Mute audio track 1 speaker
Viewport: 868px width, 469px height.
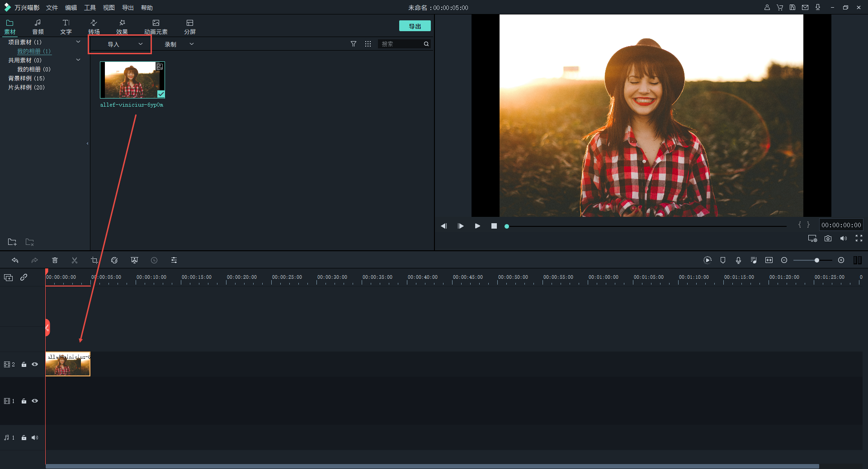tap(35, 437)
